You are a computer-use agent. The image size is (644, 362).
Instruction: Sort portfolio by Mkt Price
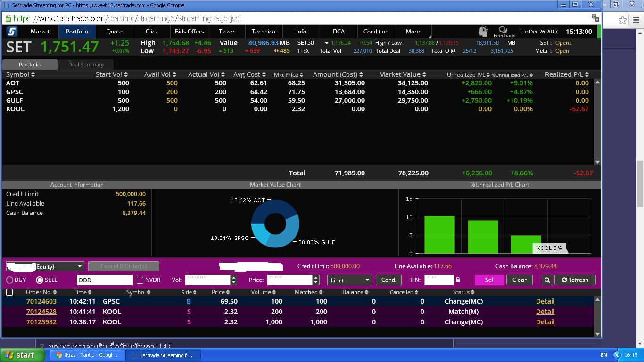tap(289, 74)
